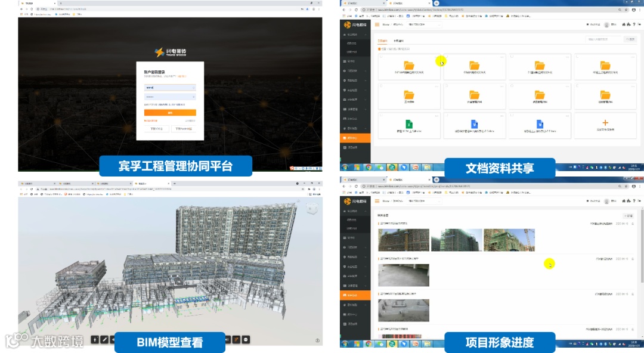Viewport: 644px width, 353px height.
Task: Open first scaffolded building photo in progress window
Action: tap(404, 240)
